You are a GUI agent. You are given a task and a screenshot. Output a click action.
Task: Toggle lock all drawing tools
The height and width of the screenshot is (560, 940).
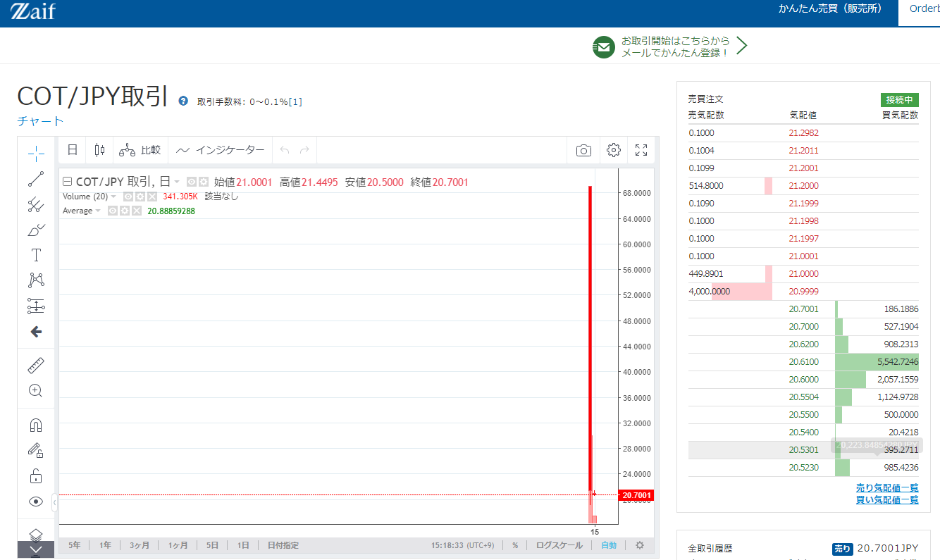36,476
